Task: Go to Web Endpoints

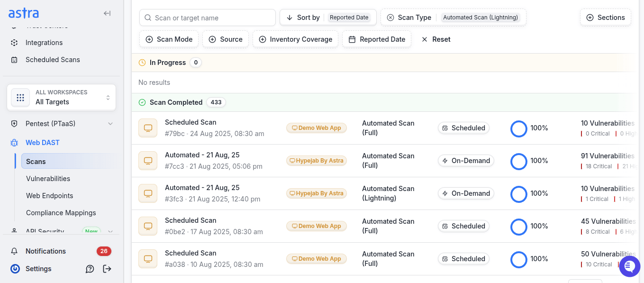Action: point(49,196)
